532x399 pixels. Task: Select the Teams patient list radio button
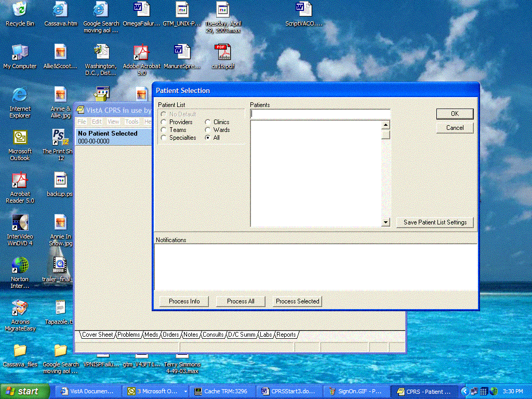pos(164,129)
